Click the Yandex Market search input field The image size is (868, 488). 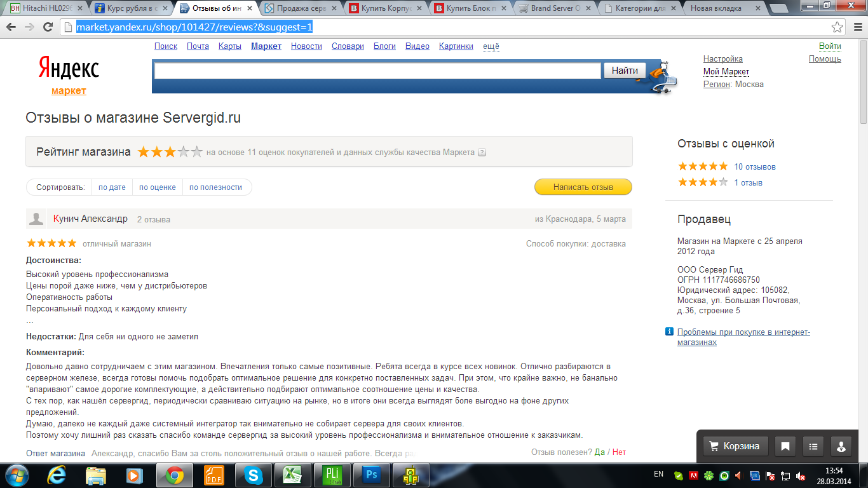(x=377, y=71)
